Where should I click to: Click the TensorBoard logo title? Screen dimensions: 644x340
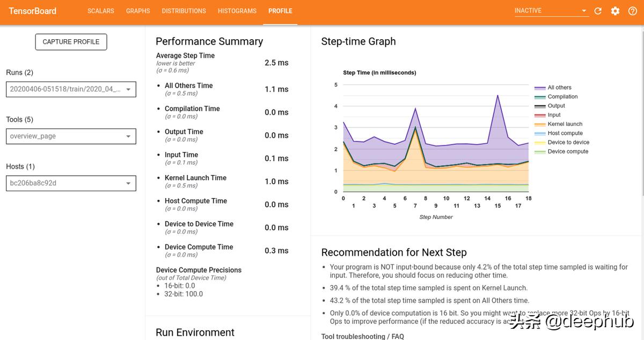pos(33,11)
